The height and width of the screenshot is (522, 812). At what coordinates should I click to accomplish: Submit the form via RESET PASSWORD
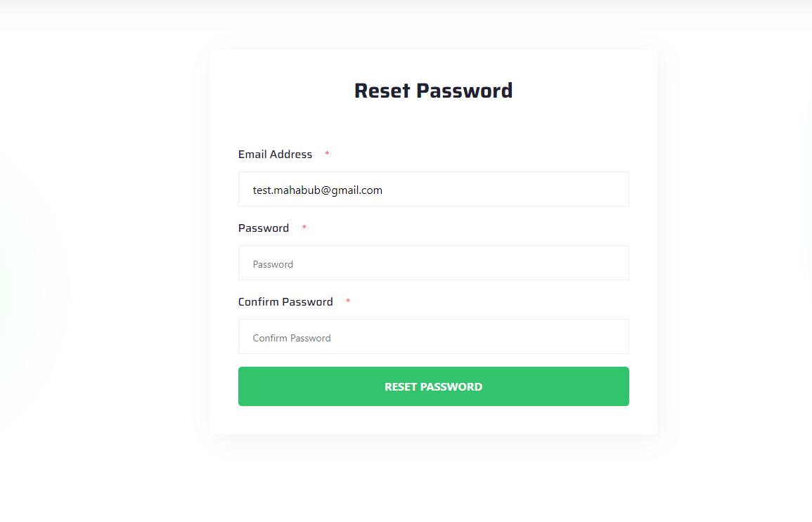click(x=434, y=386)
